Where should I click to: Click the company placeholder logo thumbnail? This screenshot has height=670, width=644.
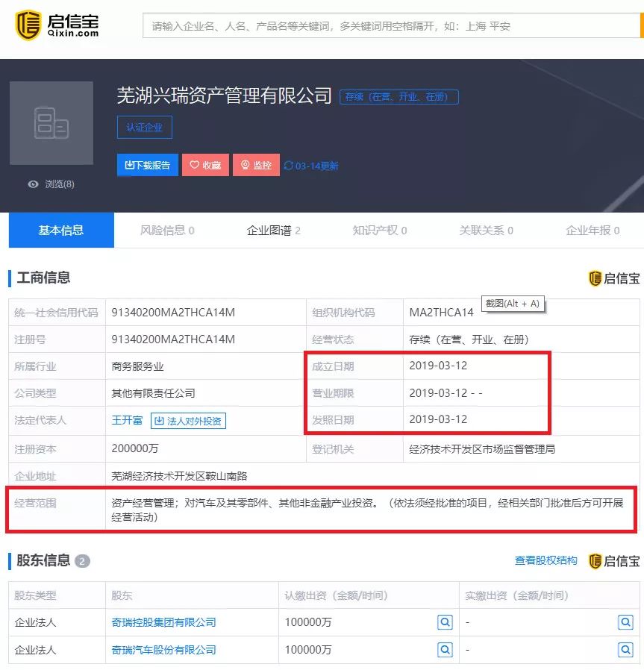[x=51, y=123]
